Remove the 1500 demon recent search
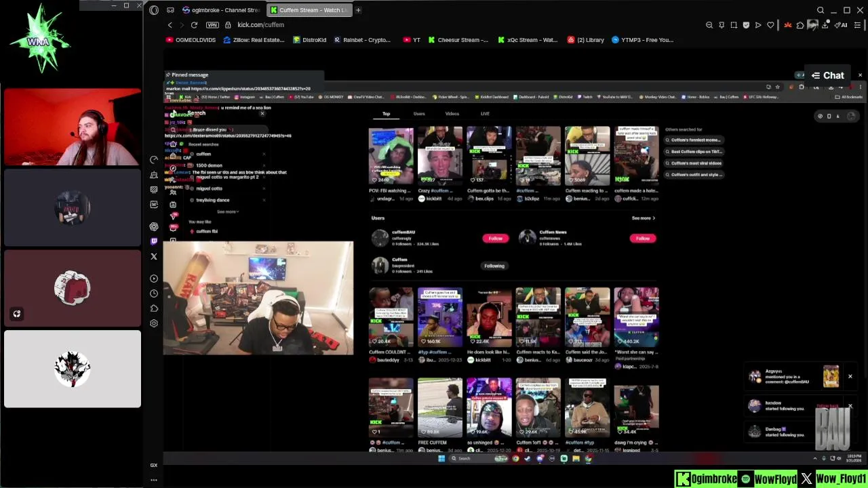The image size is (868, 488). pos(264,165)
